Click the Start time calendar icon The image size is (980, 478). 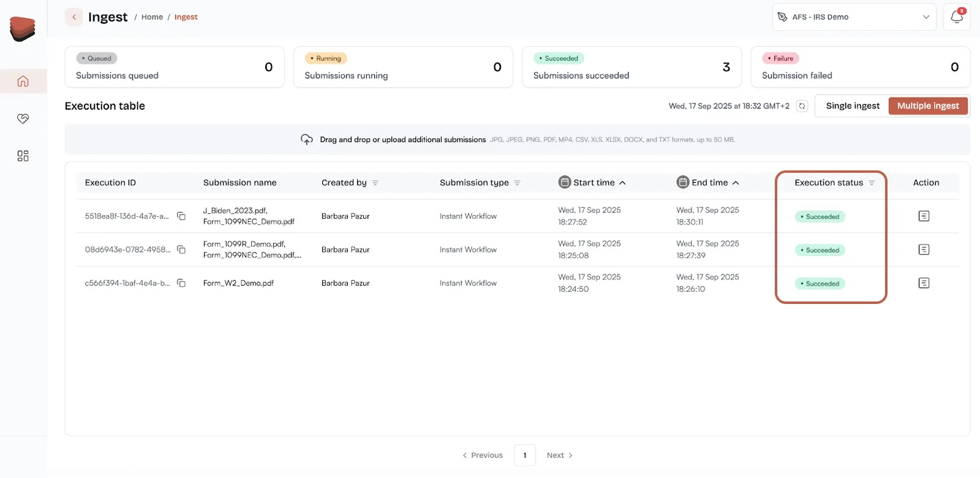(565, 182)
